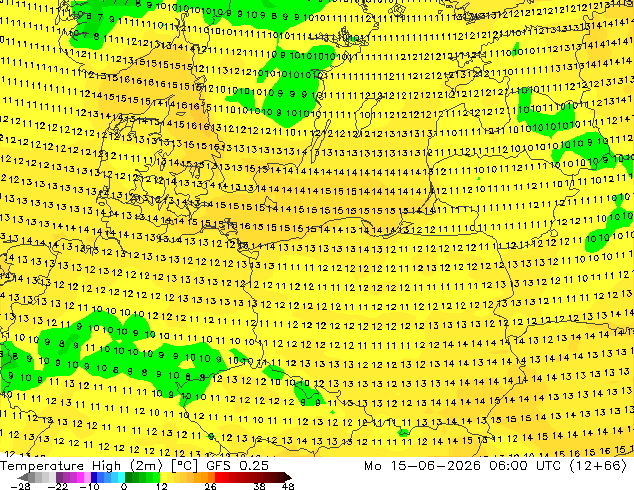Screen dimensions: 634x490
Task: Click the blue segment of the color scale
Action: [108, 477]
